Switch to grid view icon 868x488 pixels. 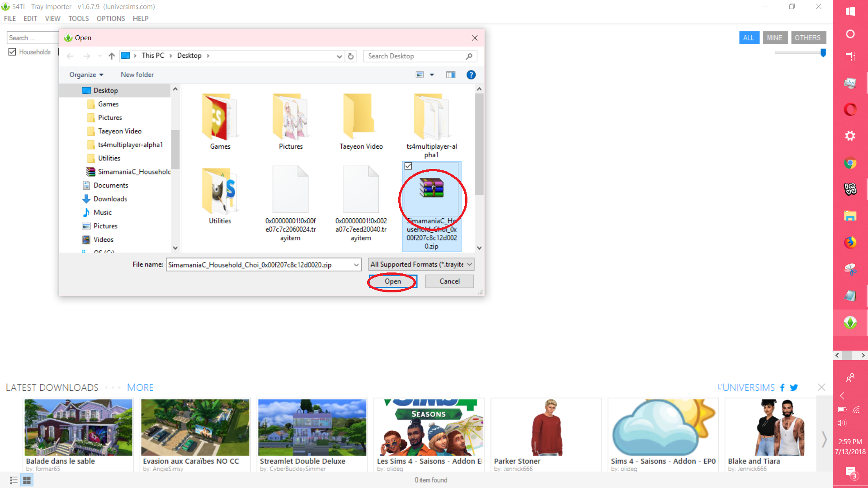pos(27,480)
